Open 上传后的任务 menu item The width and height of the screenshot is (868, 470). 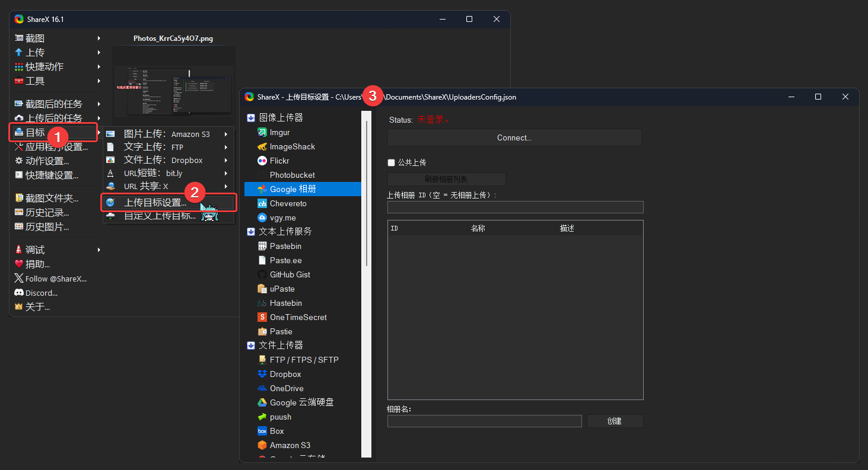(x=57, y=118)
